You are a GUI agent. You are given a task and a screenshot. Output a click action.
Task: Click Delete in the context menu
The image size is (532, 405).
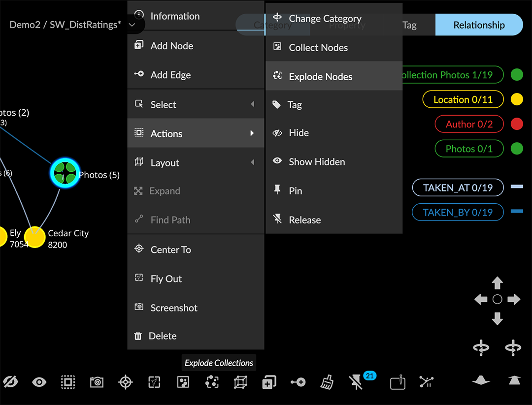[163, 336]
